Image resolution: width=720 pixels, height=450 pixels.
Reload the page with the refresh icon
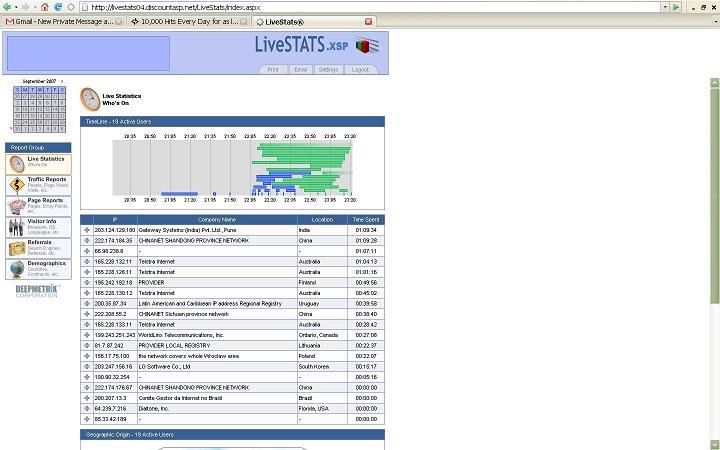tap(58, 7)
